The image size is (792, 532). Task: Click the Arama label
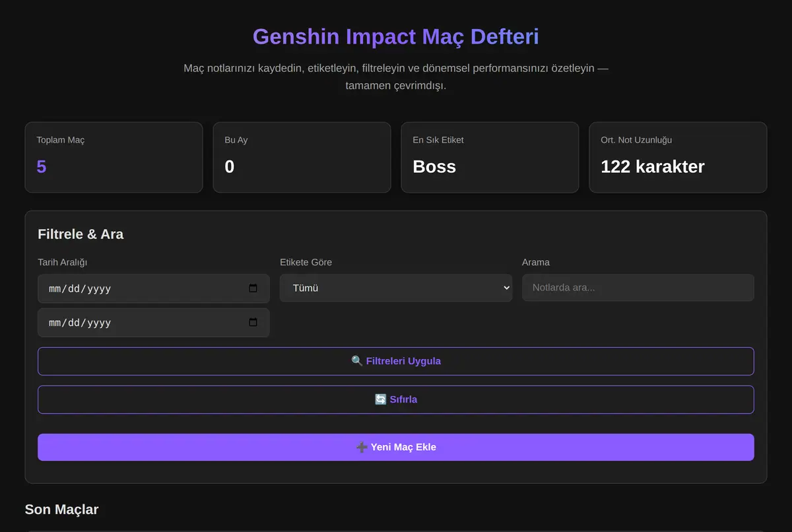click(536, 262)
